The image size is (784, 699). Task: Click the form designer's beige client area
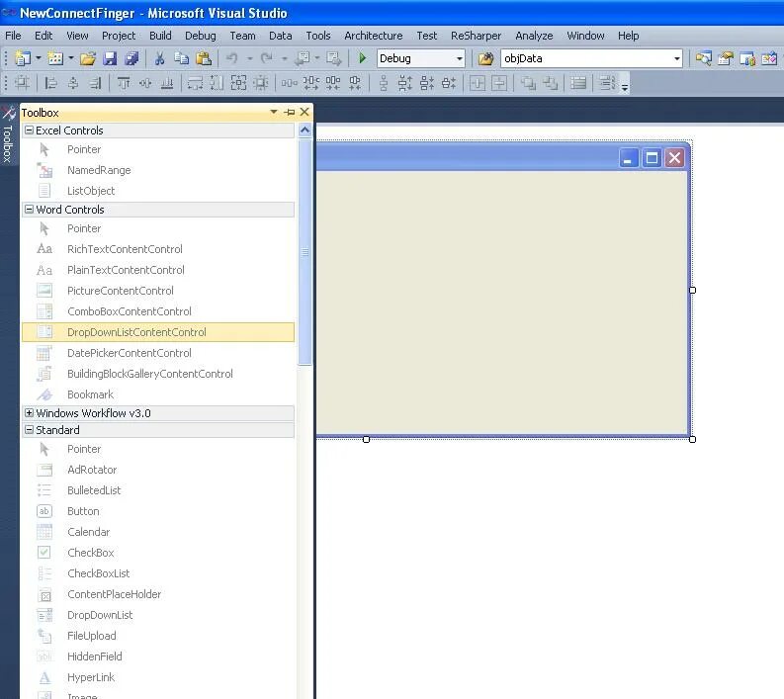[x=501, y=303]
